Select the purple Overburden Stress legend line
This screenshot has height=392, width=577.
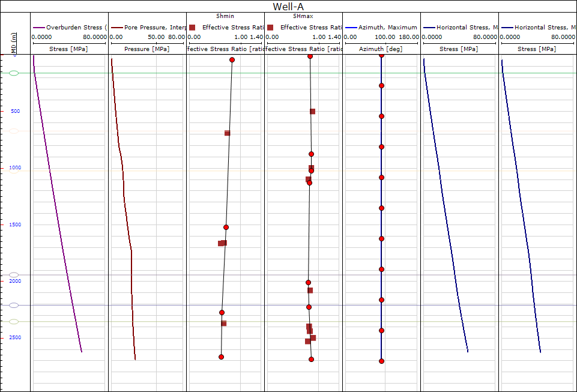[x=38, y=28]
